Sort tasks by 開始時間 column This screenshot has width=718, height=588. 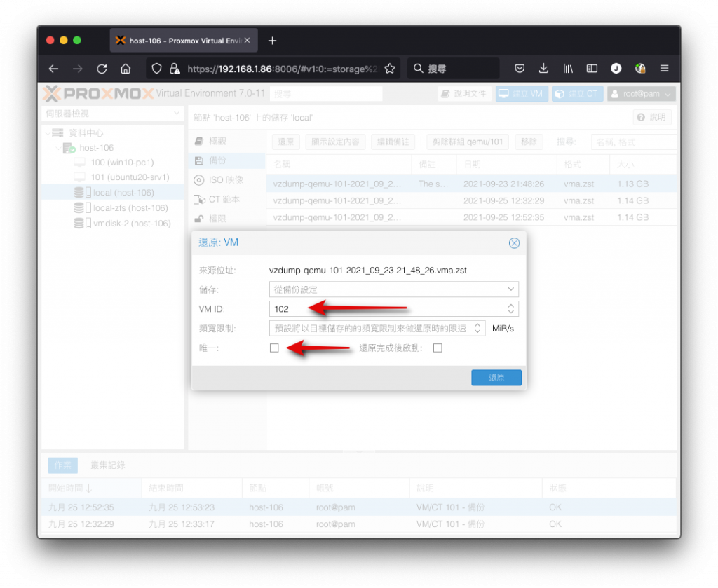[91, 488]
